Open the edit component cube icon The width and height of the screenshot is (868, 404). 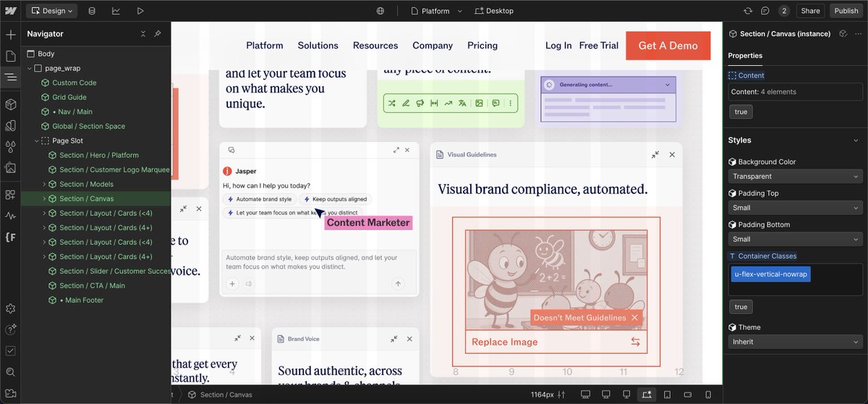[x=843, y=34]
